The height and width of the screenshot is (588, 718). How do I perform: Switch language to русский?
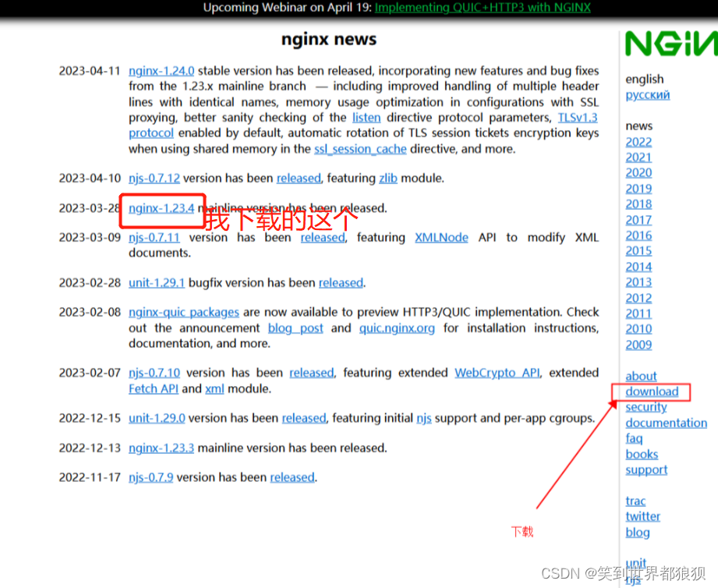[648, 95]
